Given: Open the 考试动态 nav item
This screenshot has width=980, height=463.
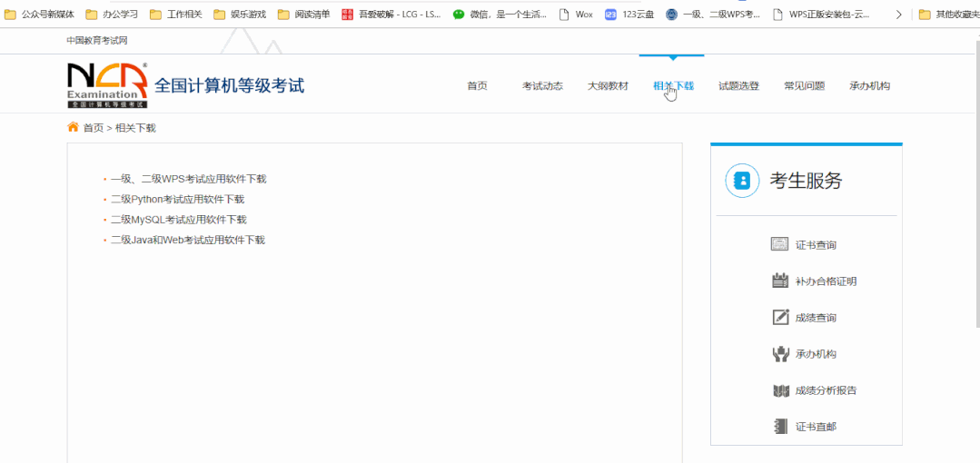Looking at the screenshot, I should tap(542, 86).
